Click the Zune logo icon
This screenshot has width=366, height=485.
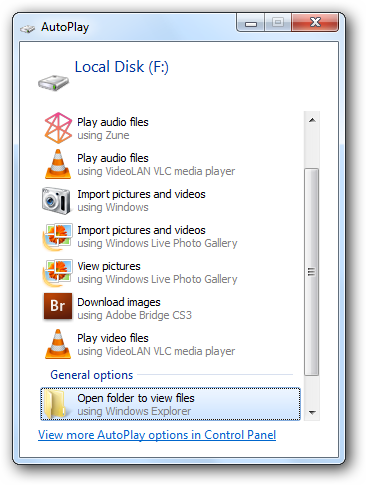[58, 128]
